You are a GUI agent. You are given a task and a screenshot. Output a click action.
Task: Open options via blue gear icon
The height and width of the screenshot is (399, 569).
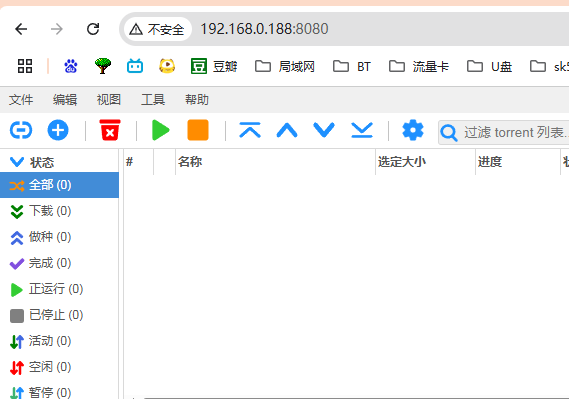(413, 130)
